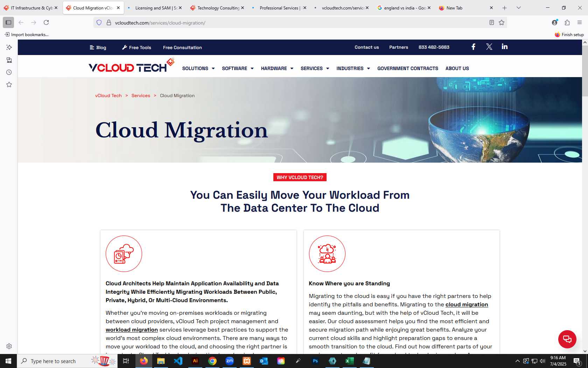
Task: Toggle the Firefox sidebar button
Action: point(8,22)
